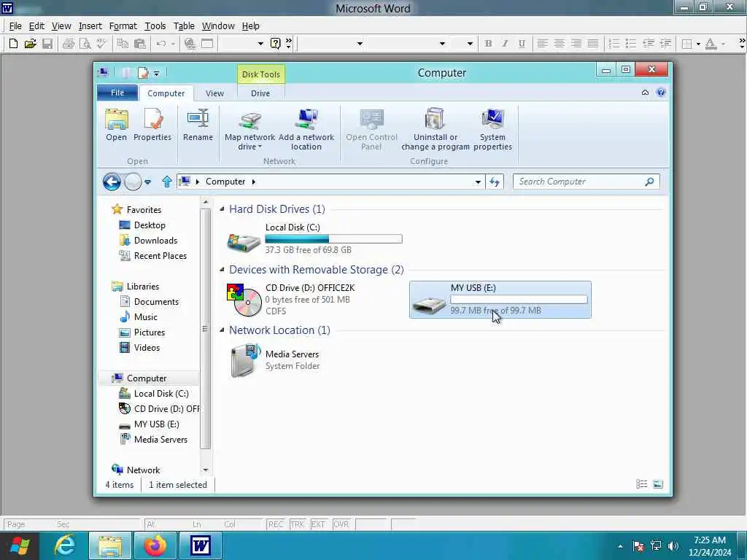Click the MY USB (E:) capacity bar
This screenshot has height=560, width=747.
click(x=519, y=300)
